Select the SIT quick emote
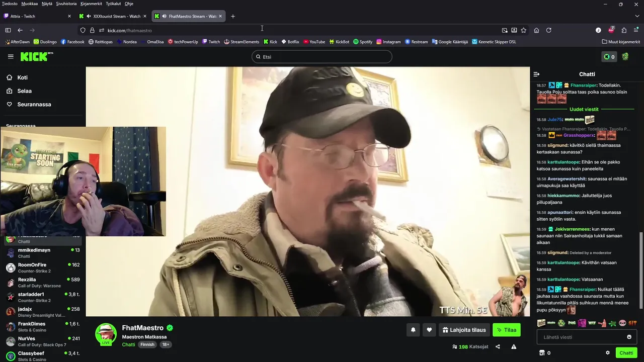 point(632,323)
